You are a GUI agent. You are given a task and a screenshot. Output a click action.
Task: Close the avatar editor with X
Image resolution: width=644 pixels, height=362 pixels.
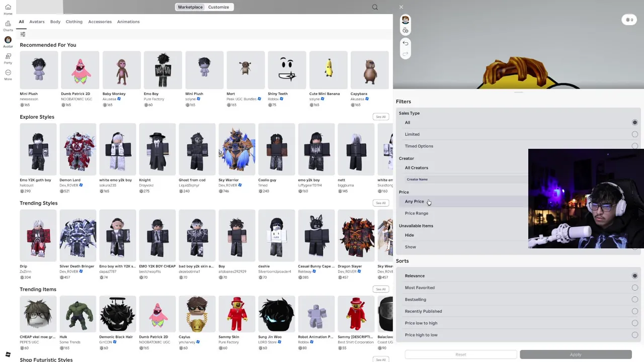pos(401,7)
